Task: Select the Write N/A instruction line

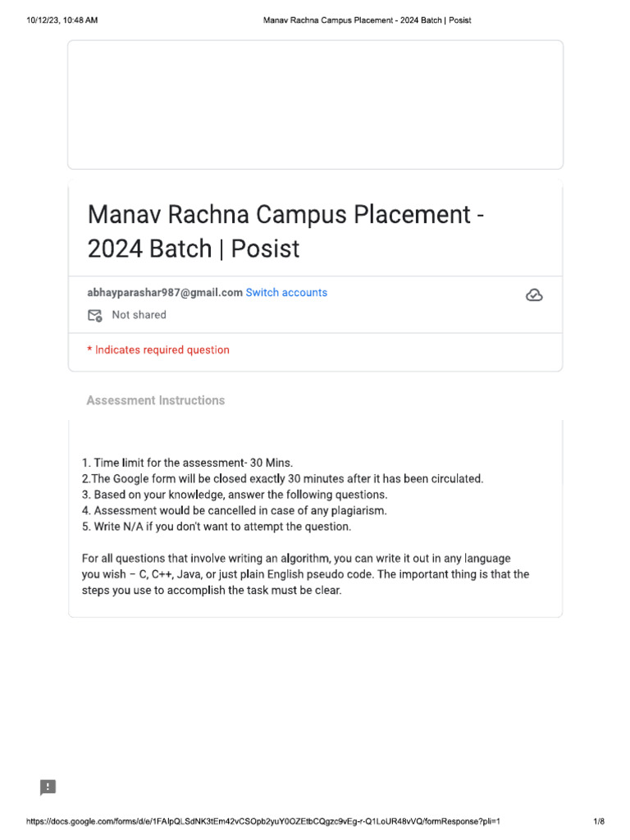Action: point(217,527)
